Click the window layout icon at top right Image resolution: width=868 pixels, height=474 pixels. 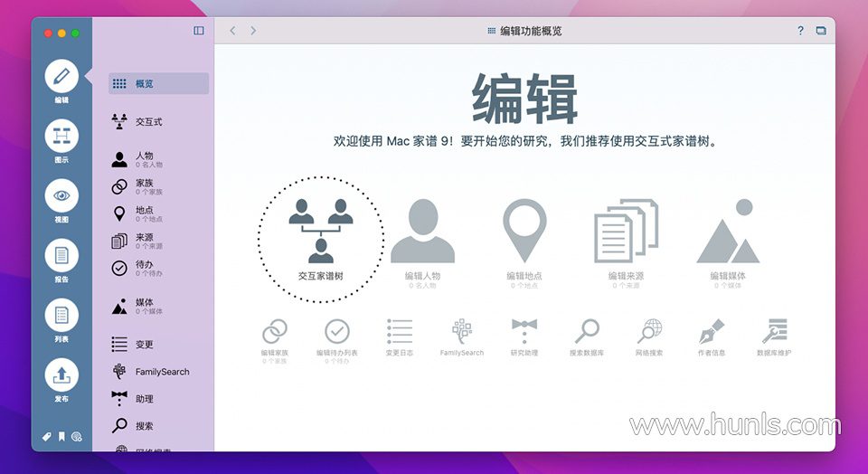821,31
